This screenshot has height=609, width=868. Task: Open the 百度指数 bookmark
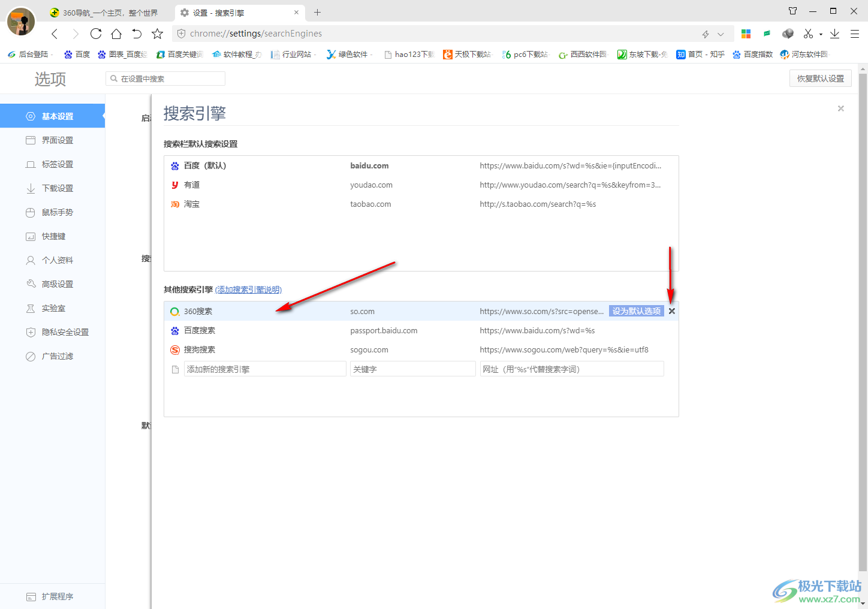click(x=752, y=54)
